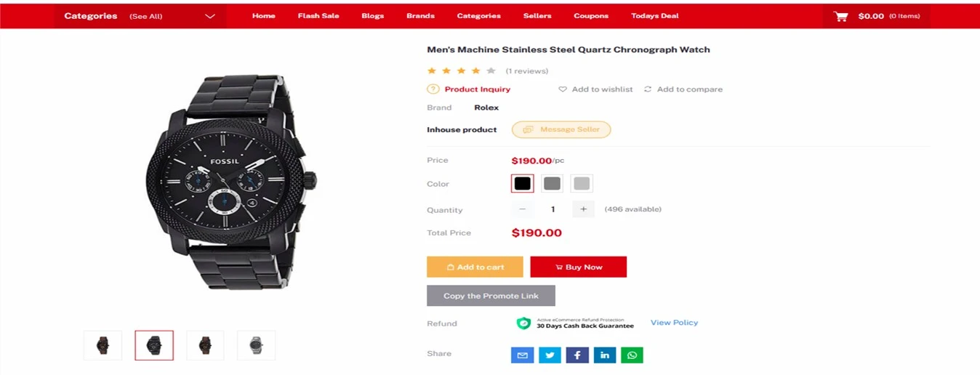Image resolution: width=980 pixels, height=375 pixels.
Task: Open the shopping cart icon
Action: click(x=840, y=16)
